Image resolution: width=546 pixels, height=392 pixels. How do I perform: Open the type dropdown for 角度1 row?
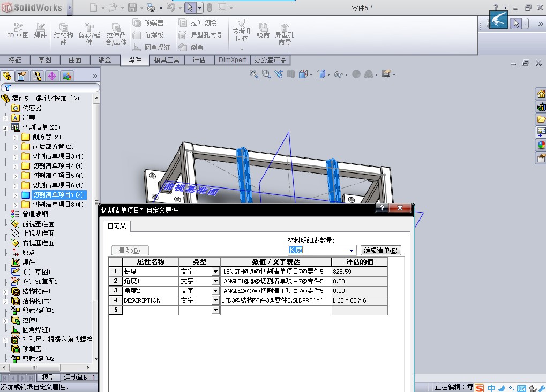click(215, 281)
